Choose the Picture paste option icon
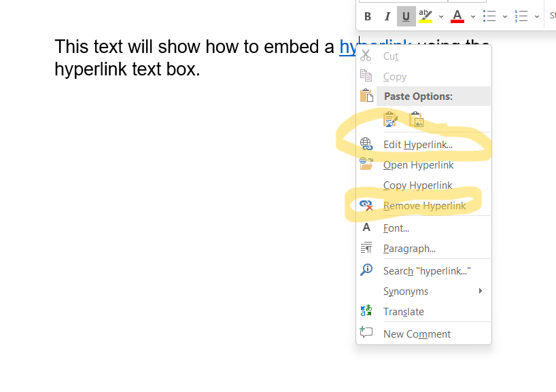Screen dimensions: 556x392 click(x=417, y=120)
